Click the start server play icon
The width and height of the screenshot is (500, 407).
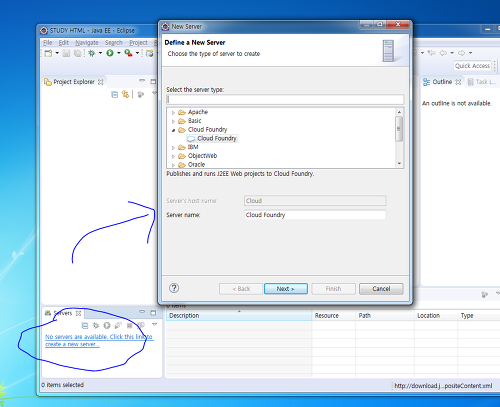(x=107, y=325)
